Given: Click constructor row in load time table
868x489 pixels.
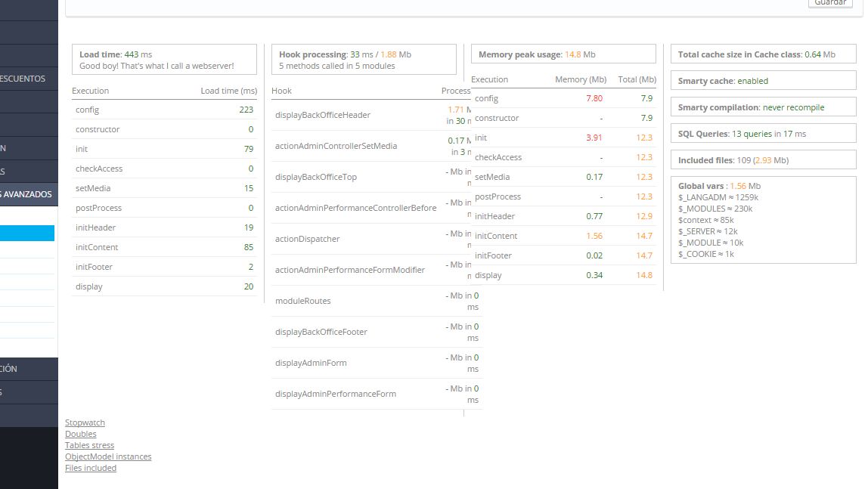Looking at the screenshot, I should pos(164,129).
